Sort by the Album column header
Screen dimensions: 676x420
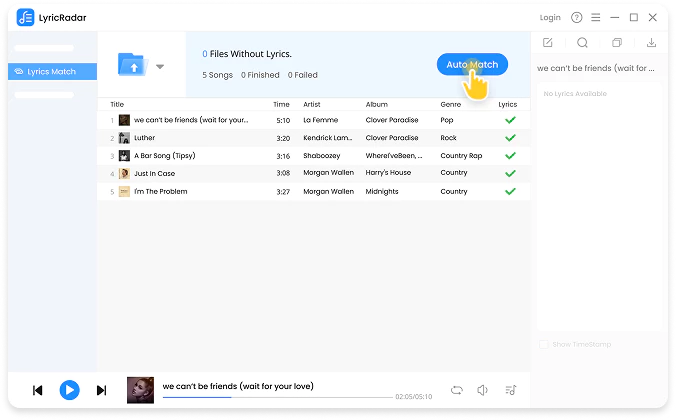click(376, 104)
